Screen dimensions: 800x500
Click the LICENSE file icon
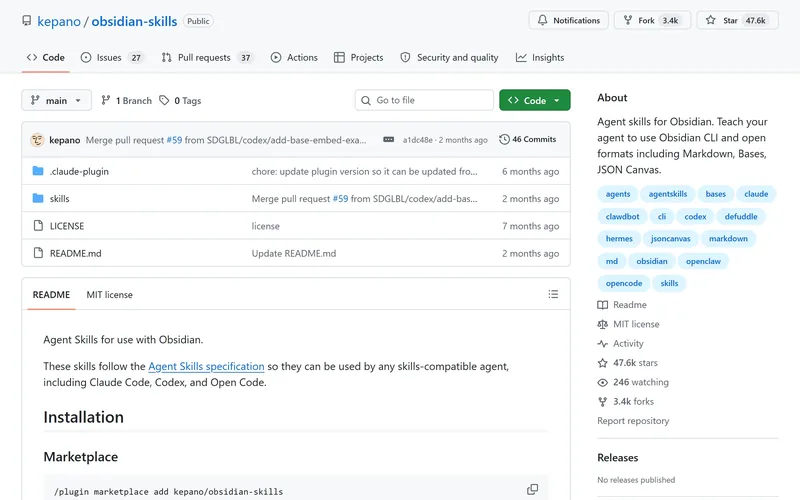[38, 226]
